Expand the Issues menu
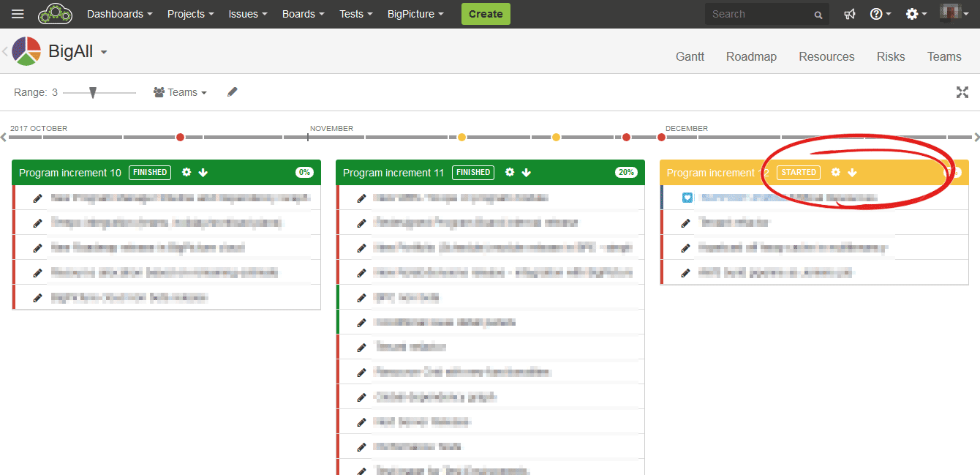This screenshot has width=980, height=475. pos(248,14)
